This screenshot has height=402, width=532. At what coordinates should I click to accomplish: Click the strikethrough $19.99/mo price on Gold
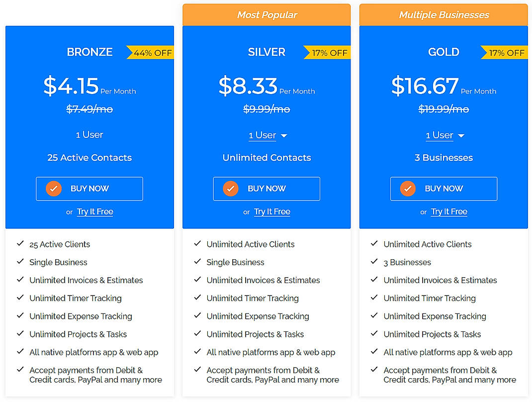(x=443, y=108)
